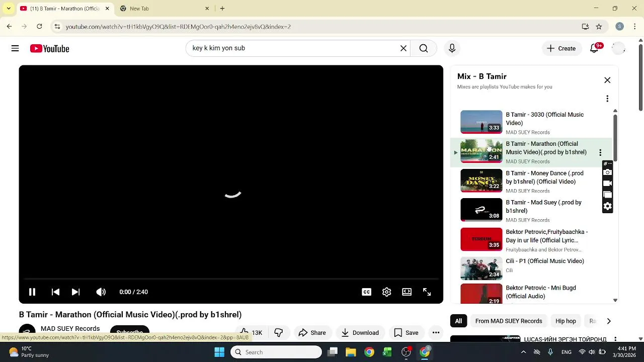The height and width of the screenshot is (362, 644).
Task: Select the All filter chip
Action: tap(458, 321)
